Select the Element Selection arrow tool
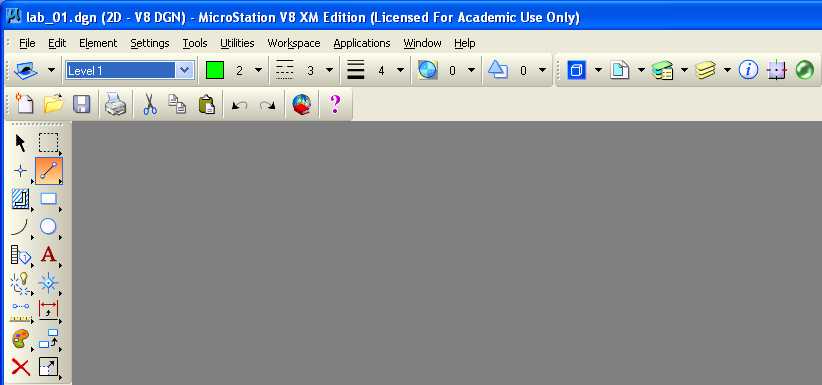Viewport: 822px width, 385px height. coord(20,143)
